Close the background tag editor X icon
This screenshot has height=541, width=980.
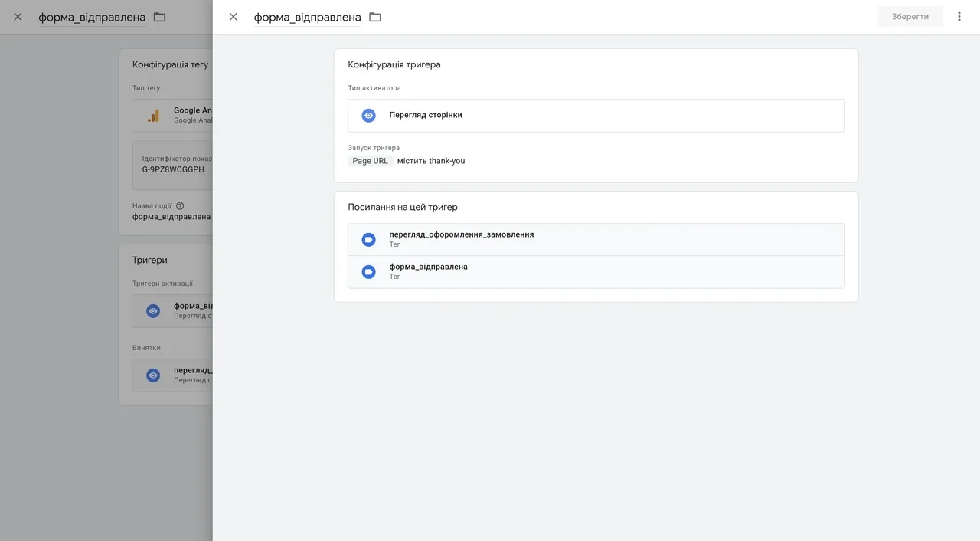(x=18, y=17)
